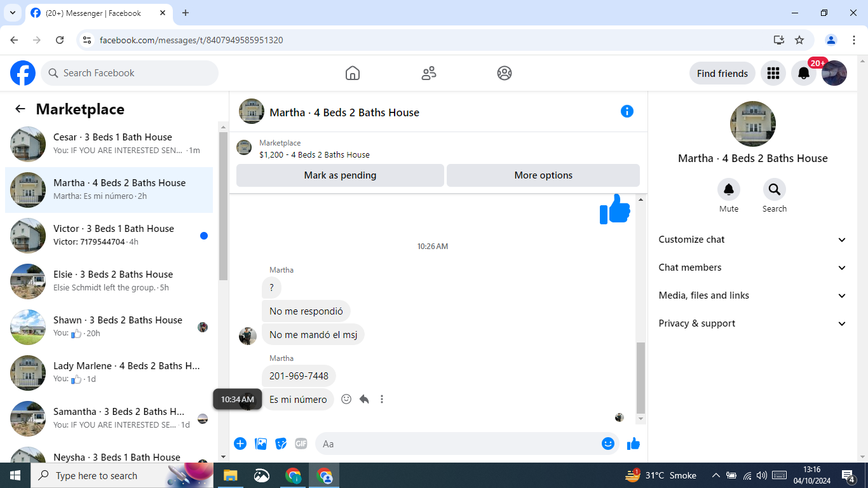Choose a sticker in composer
This screenshot has width=868, height=488.
pos(281,444)
